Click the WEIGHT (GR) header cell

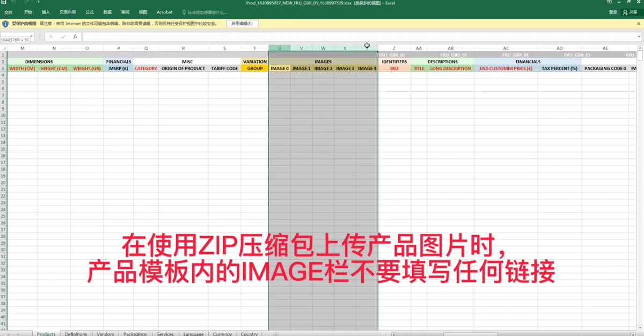(87, 69)
